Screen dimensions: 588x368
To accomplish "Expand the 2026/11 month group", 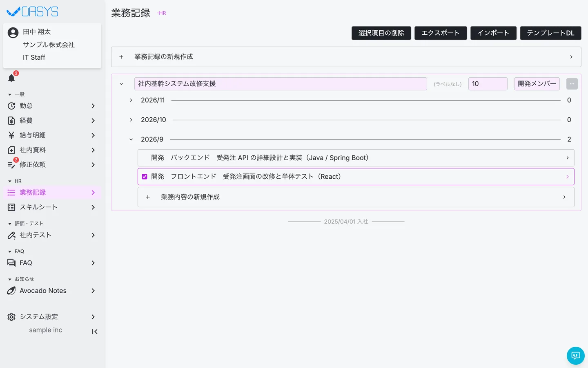I will click(131, 100).
